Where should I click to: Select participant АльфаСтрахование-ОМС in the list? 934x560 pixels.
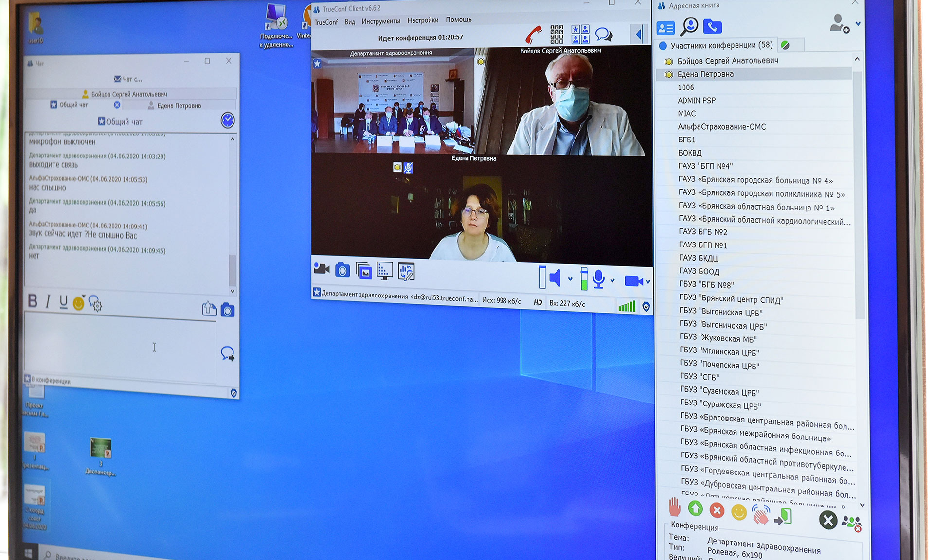pyautogui.click(x=721, y=127)
